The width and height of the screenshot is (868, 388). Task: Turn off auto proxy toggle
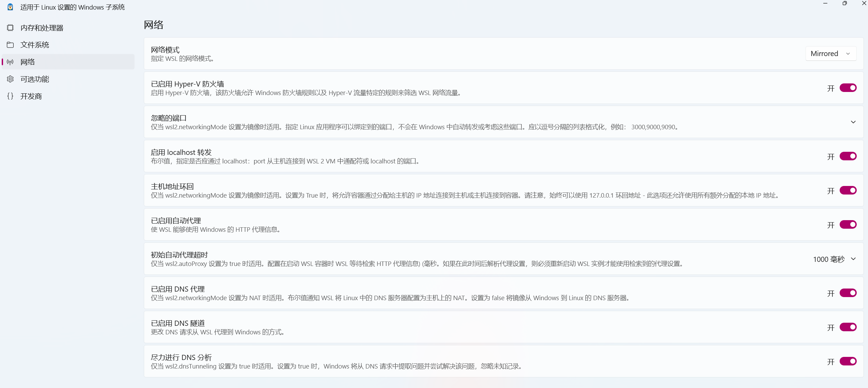tap(848, 225)
